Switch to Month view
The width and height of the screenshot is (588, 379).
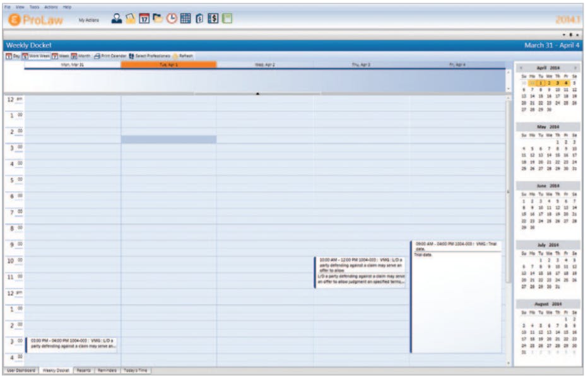pyautogui.click(x=81, y=56)
